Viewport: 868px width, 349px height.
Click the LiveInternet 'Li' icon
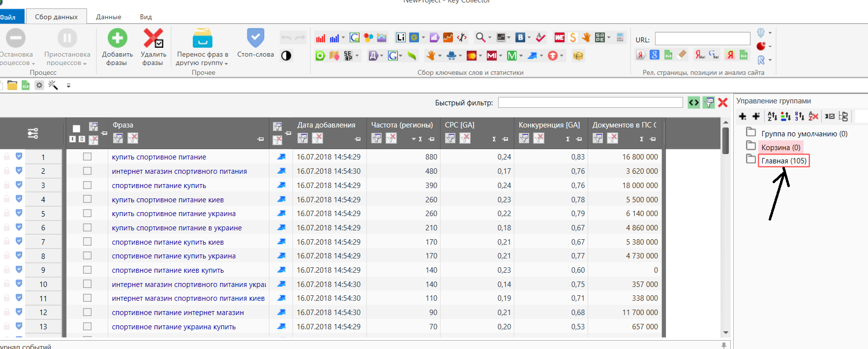click(x=400, y=37)
